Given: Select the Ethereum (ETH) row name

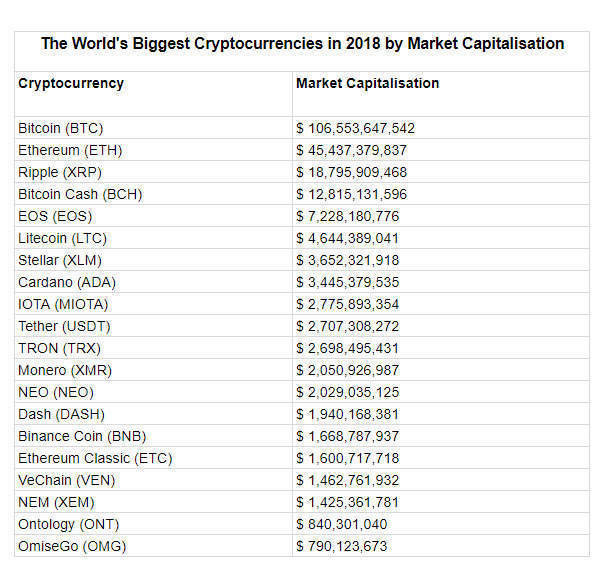Looking at the screenshot, I should (70, 150).
